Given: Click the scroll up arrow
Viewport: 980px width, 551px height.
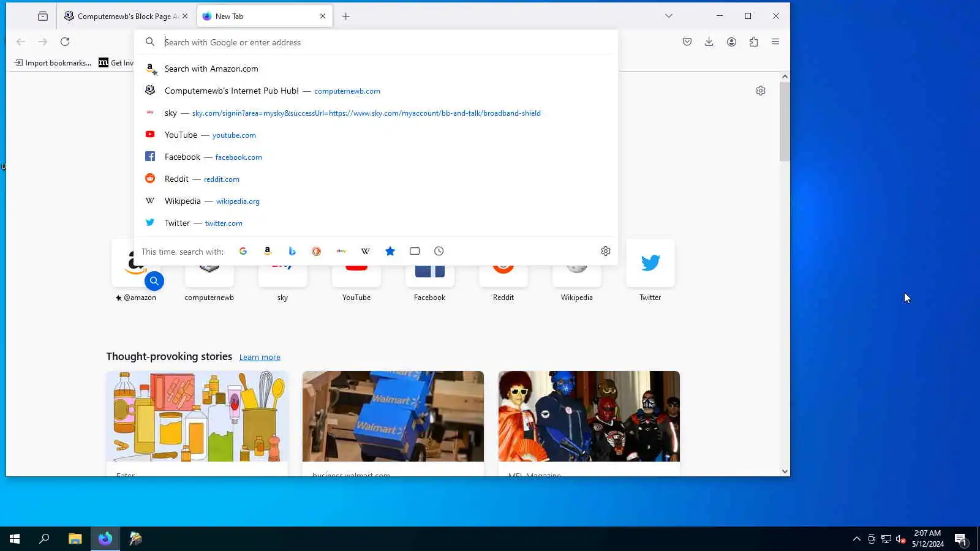Looking at the screenshot, I should [785, 77].
